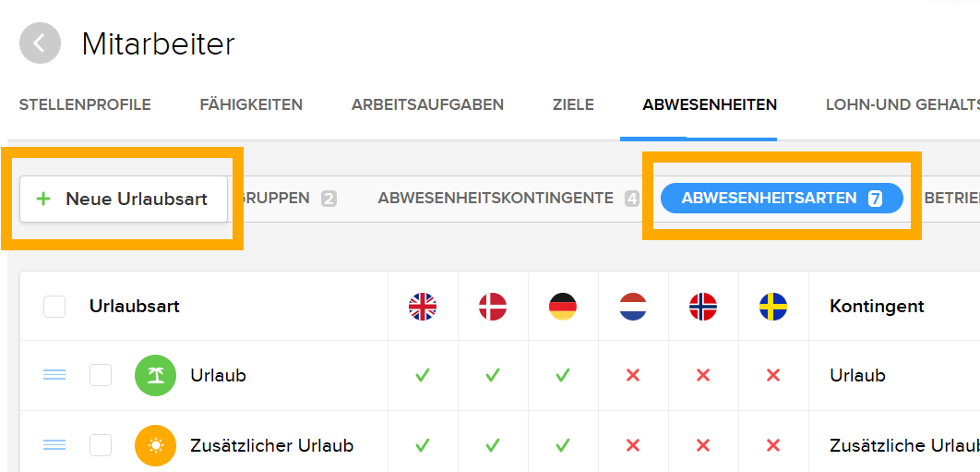The image size is (980, 472).
Task: Select all rows via header checkbox
Action: click(x=54, y=307)
